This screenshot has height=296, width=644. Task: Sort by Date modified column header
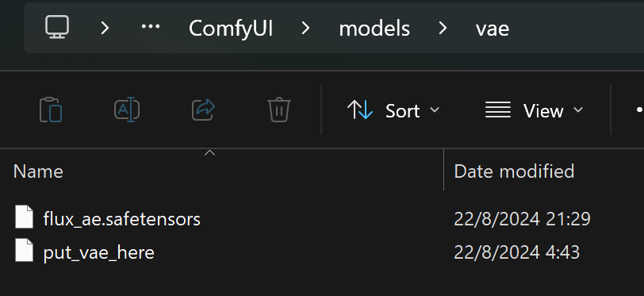(514, 171)
